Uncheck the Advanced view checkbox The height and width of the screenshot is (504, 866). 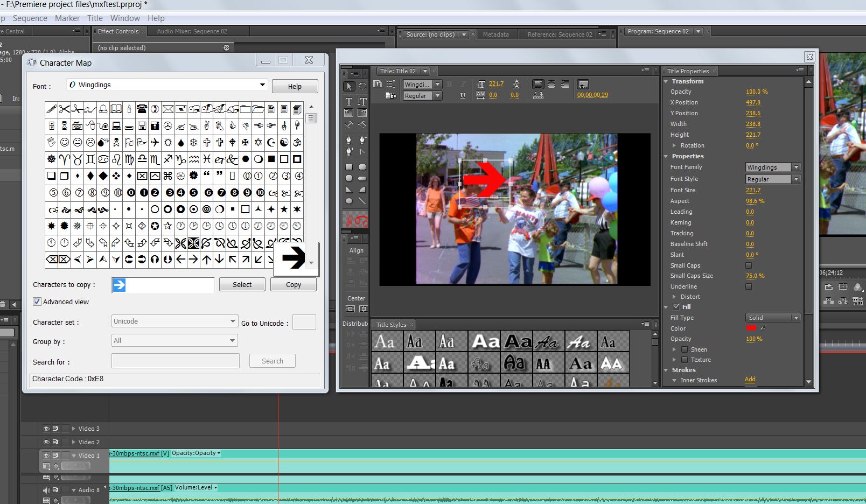pos(37,302)
